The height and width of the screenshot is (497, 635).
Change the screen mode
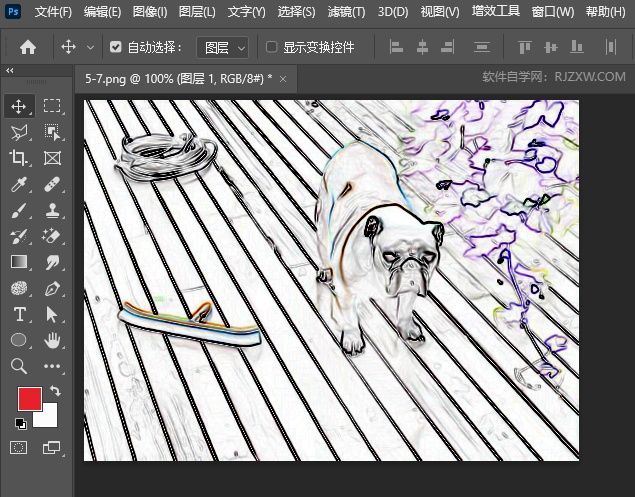pos(52,448)
